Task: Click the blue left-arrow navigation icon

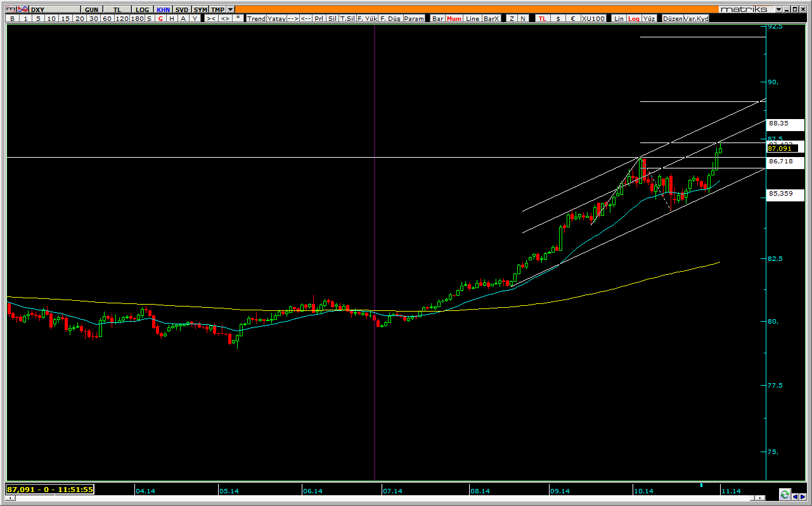Action: [795, 497]
